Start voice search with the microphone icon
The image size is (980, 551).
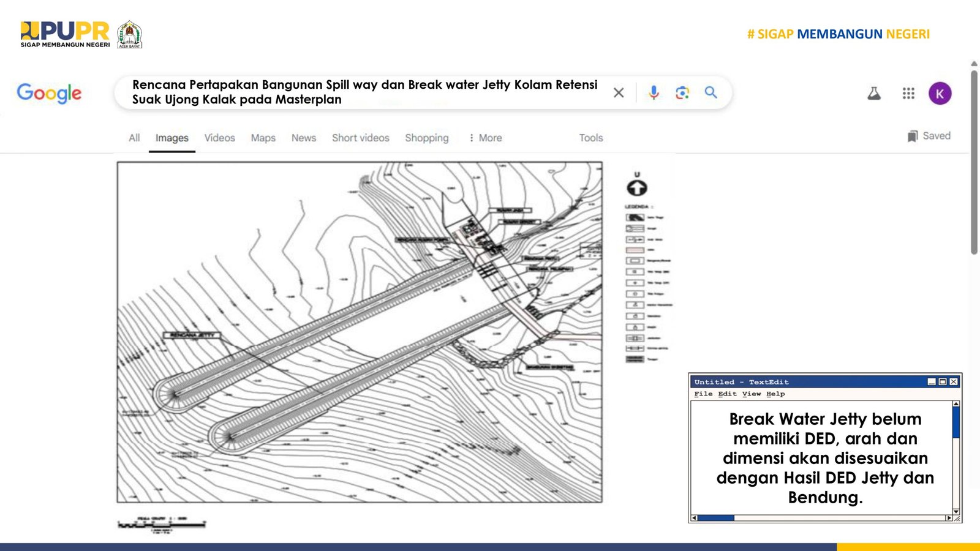(654, 92)
